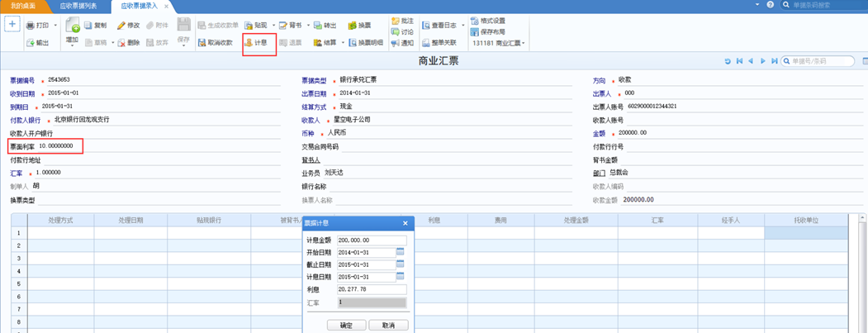Click the 增加 add document icon
Image resolution: width=868 pixels, height=333 pixels.
pos(73,26)
